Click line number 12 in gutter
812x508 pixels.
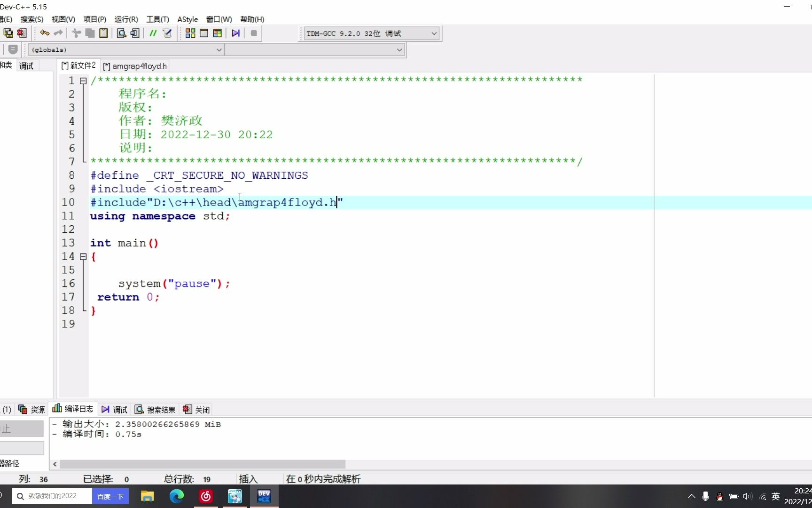pos(68,230)
